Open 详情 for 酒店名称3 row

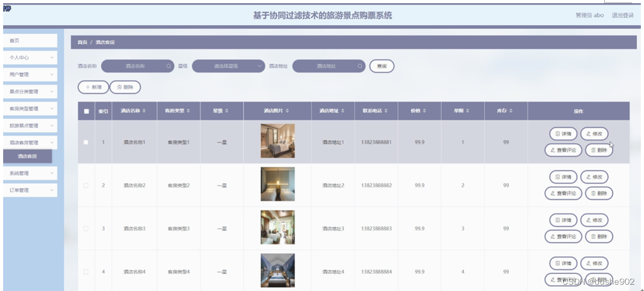[x=563, y=220]
